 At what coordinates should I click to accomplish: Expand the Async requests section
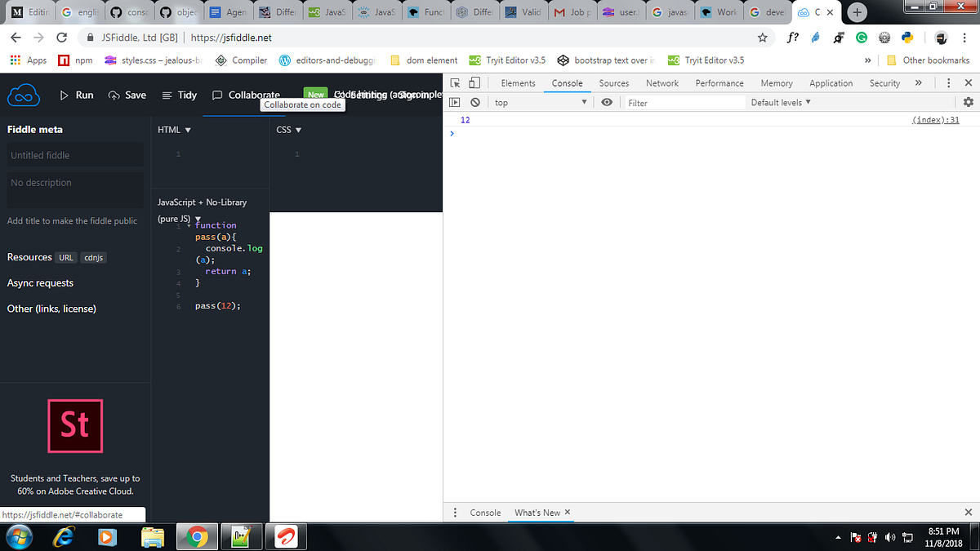[40, 283]
